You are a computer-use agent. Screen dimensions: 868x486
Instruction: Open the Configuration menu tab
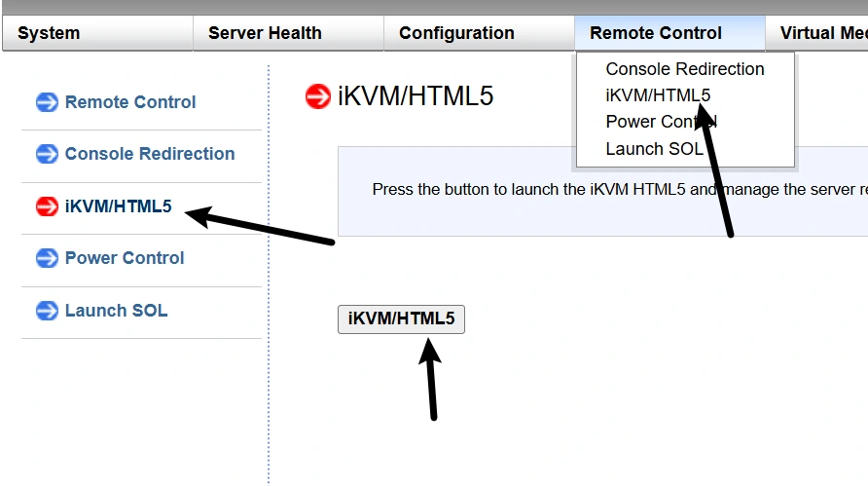click(x=456, y=33)
